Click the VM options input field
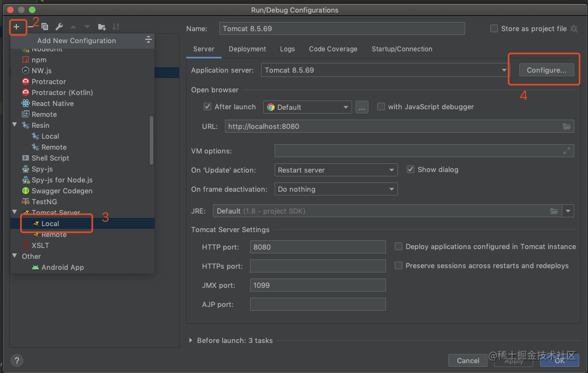588x373 pixels. click(424, 151)
